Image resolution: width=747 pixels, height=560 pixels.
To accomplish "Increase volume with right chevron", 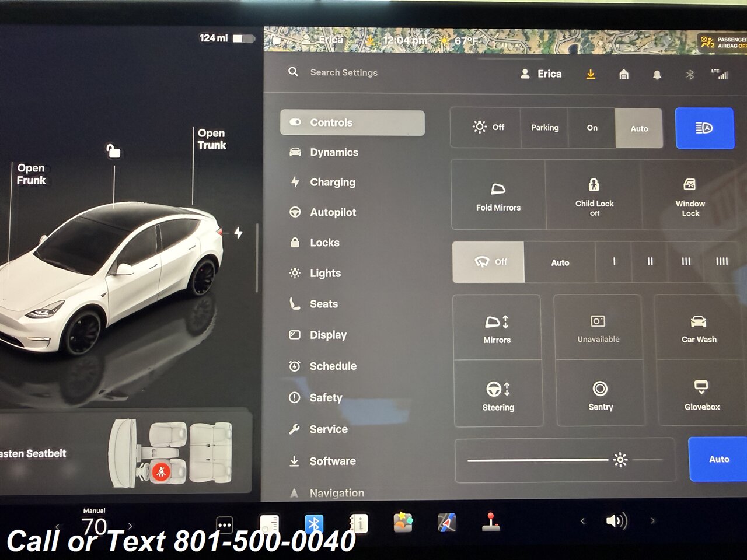I will [652, 520].
